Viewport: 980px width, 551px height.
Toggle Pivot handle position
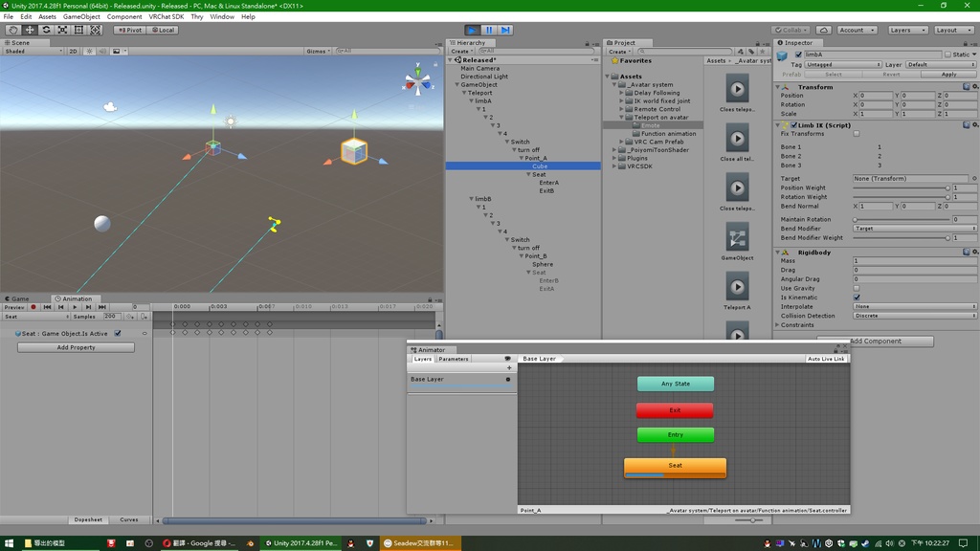point(130,30)
